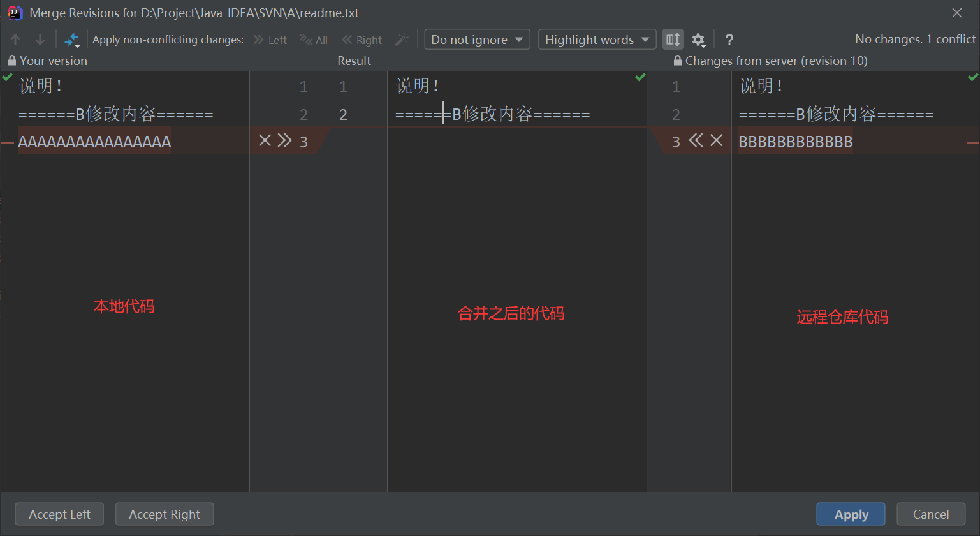The height and width of the screenshot is (536, 980).
Task: Select the 'AAAAAAAAAAAAAAAA' line in Your version
Action: 94,142
